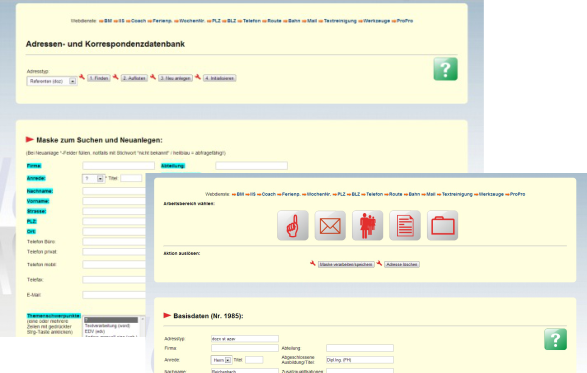This screenshot has height=373, width=587.
Task: Click the 4. Initialisieren button
Action: 220,78
